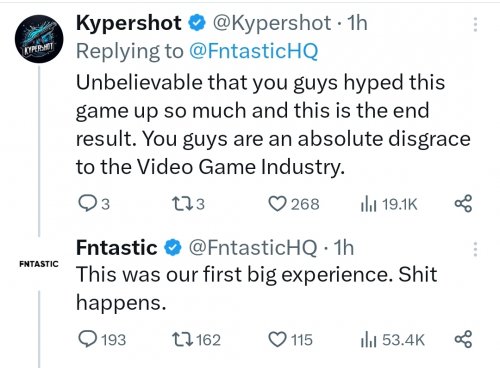Share Kypershot's tweet
Image resolution: width=500 pixels, height=368 pixels.
click(x=463, y=203)
